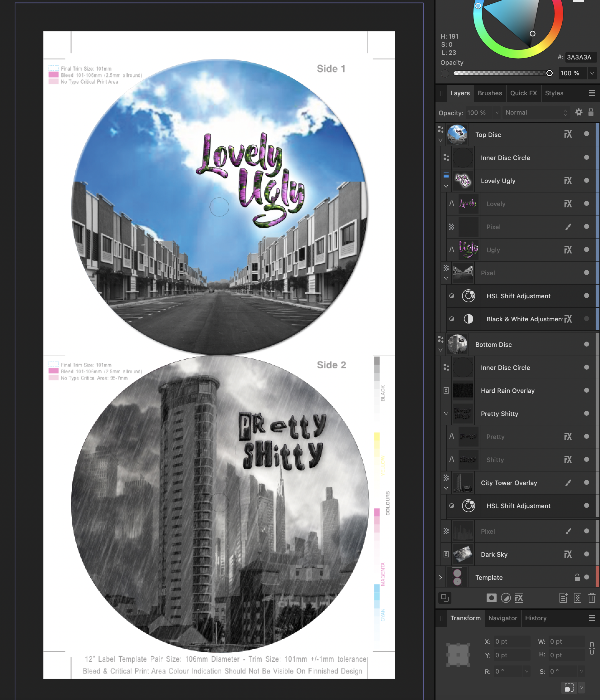Open fx settings on Ugly text layer
This screenshot has width=600, height=700.
coord(568,250)
